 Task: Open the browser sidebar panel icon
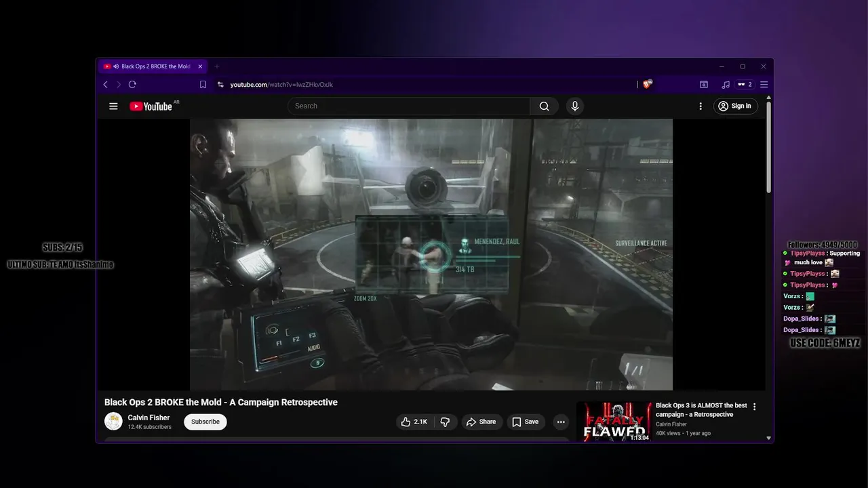point(704,85)
